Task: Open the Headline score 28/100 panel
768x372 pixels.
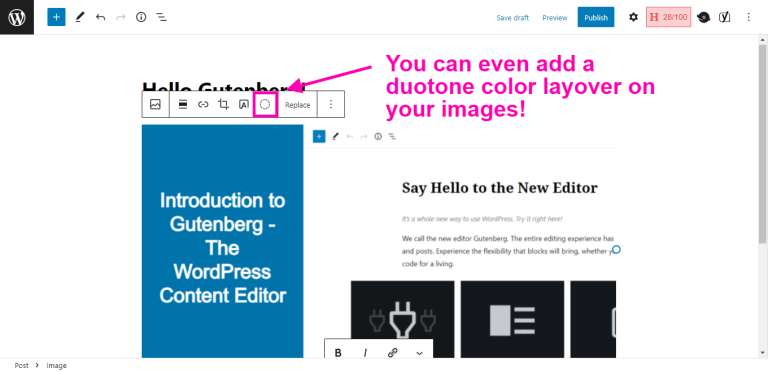Action: click(x=668, y=17)
